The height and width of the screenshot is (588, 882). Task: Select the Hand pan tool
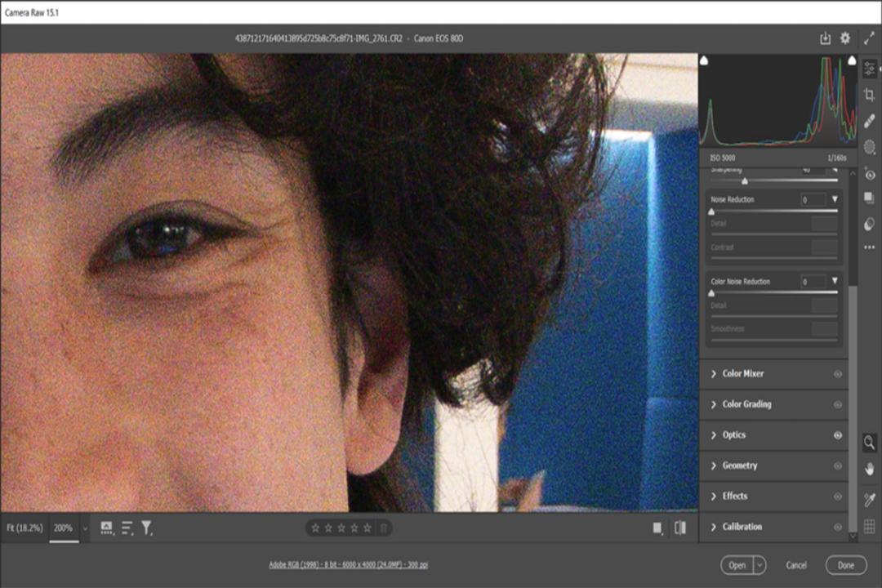click(870, 469)
